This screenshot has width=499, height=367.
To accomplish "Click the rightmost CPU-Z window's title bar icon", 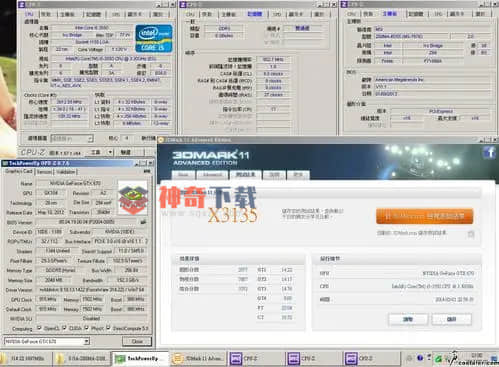I will 344,4.
